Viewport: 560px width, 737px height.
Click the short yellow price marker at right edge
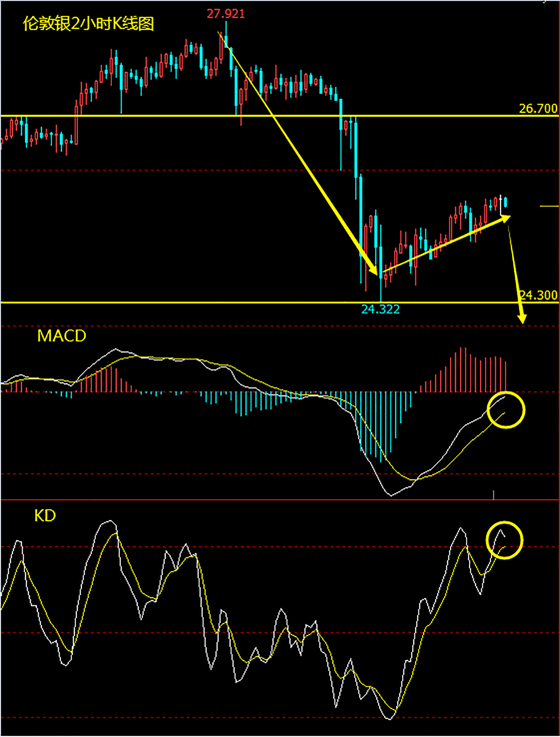[x=549, y=207]
